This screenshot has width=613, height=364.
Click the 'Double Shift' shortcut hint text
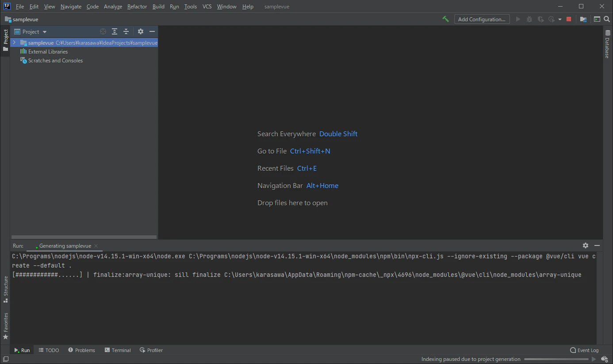[338, 134]
